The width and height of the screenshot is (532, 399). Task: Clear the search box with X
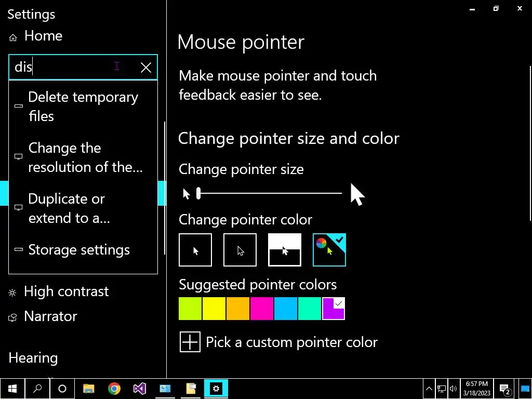[x=146, y=68]
